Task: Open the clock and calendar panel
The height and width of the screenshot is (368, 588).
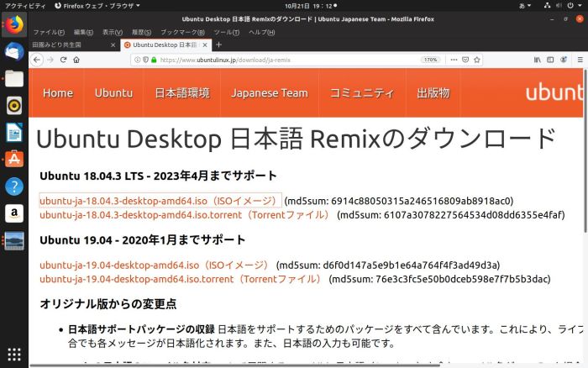Action: (311, 6)
